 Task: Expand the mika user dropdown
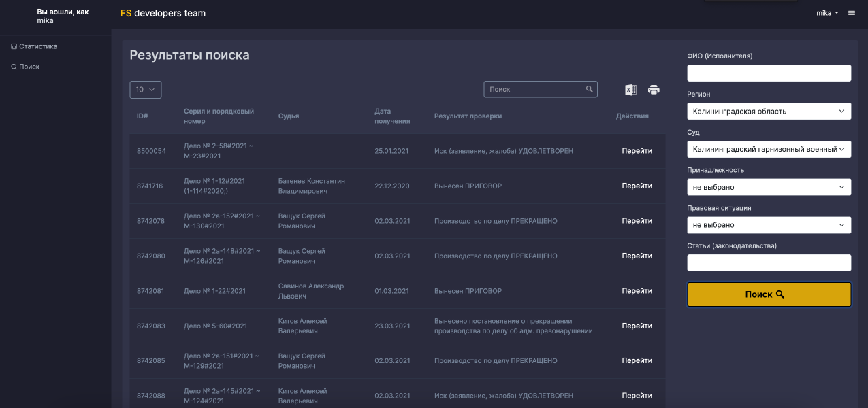827,13
